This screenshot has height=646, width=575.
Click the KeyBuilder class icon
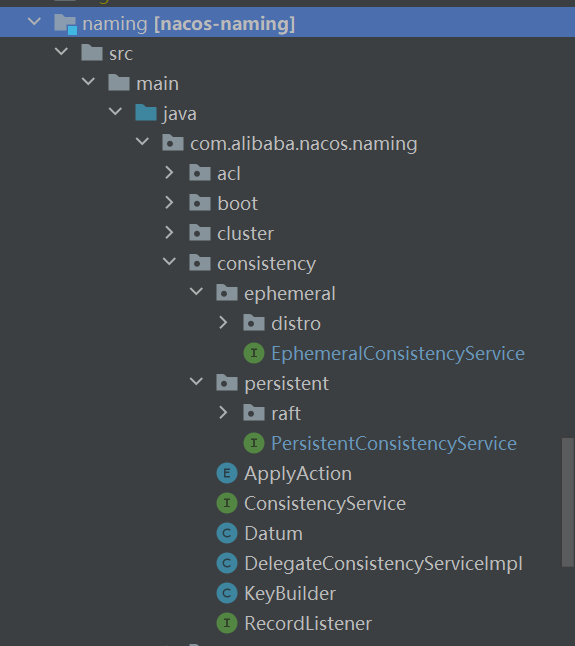(227, 594)
